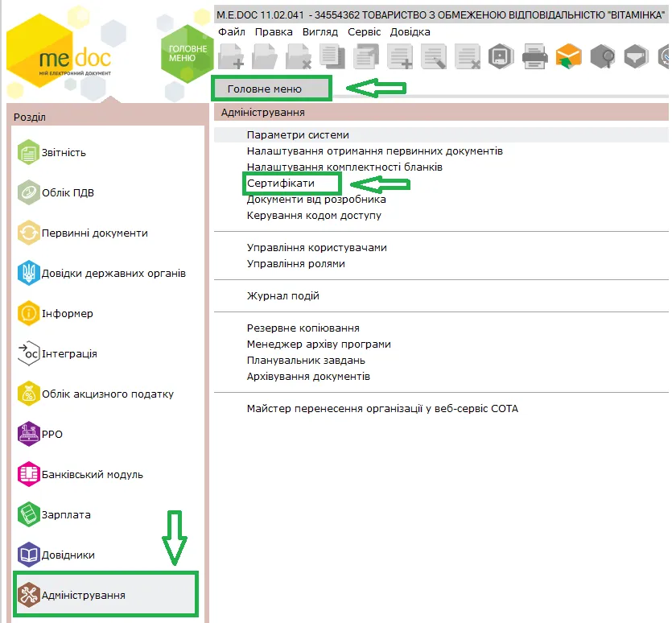The width and height of the screenshot is (672, 623).
Task: Open Документи від розробника
Action: 316,200
